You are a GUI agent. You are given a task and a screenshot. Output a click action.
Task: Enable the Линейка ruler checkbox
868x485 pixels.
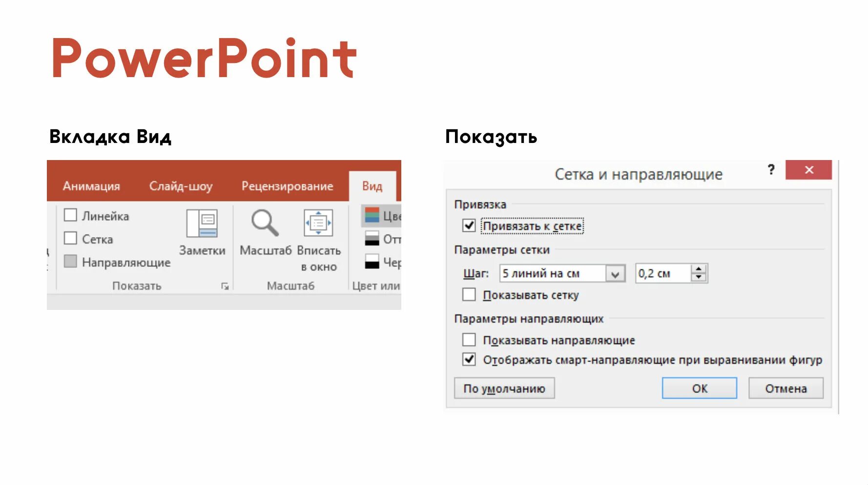pyautogui.click(x=70, y=215)
